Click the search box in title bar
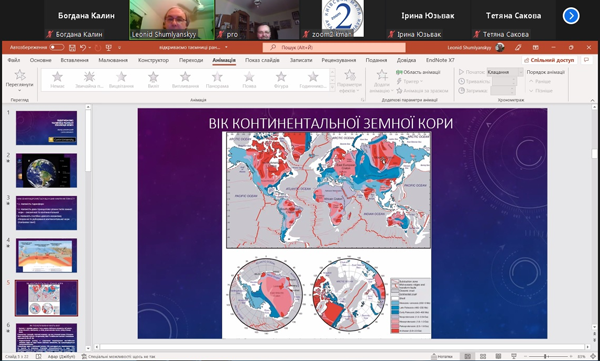The width and height of the screenshot is (600, 361). 334,47
